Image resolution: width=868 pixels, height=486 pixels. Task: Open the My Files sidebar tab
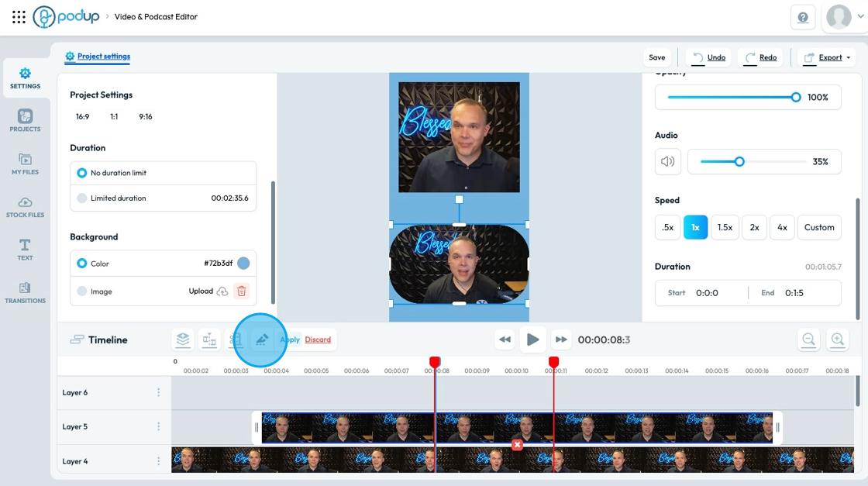pyautogui.click(x=25, y=164)
